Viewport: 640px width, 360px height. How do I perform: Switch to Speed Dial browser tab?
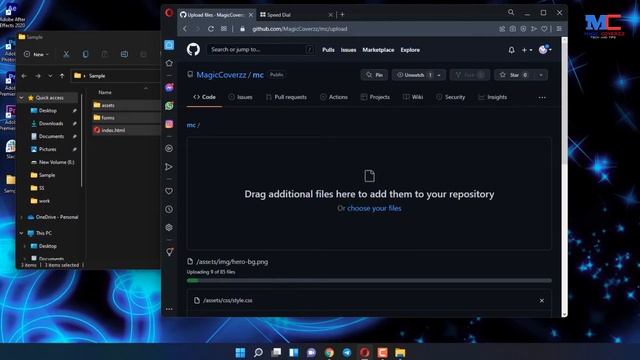296,15
